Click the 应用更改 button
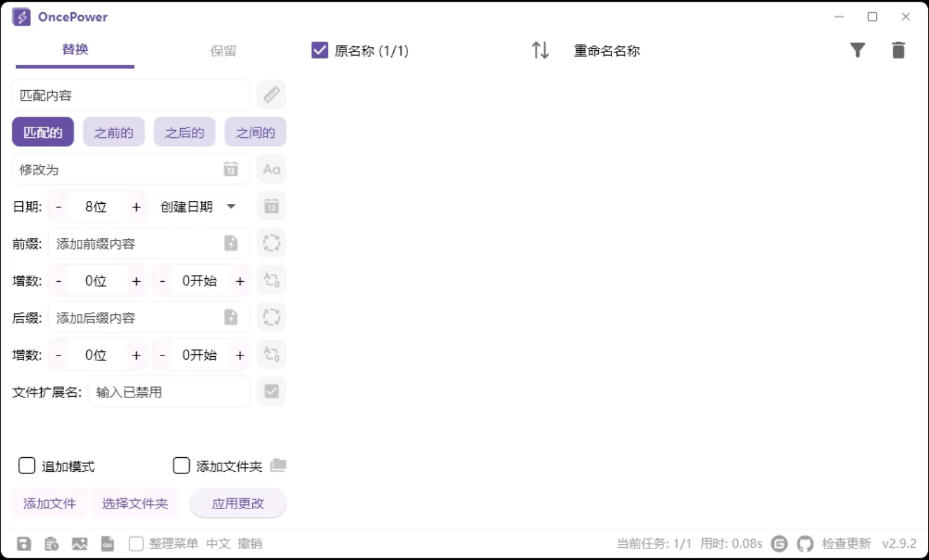The height and width of the screenshot is (560, 929). pyautogui.click(x=238, y=503)
